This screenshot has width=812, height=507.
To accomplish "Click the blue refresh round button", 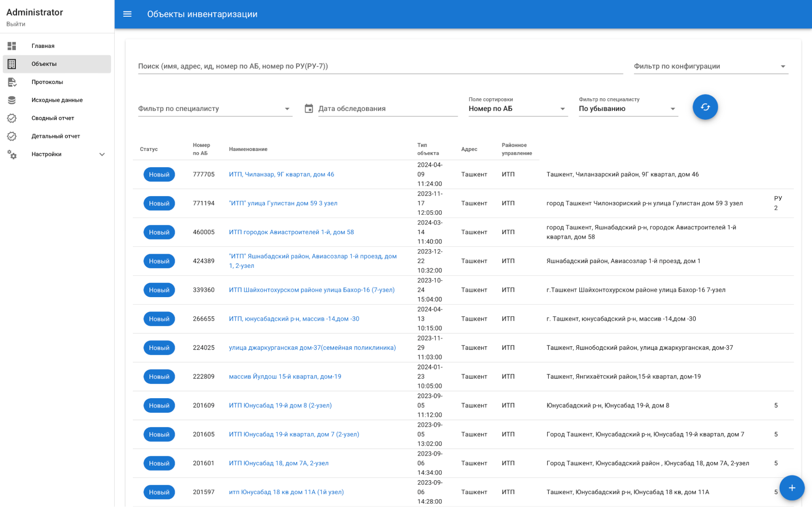I will tap(705, 107).
